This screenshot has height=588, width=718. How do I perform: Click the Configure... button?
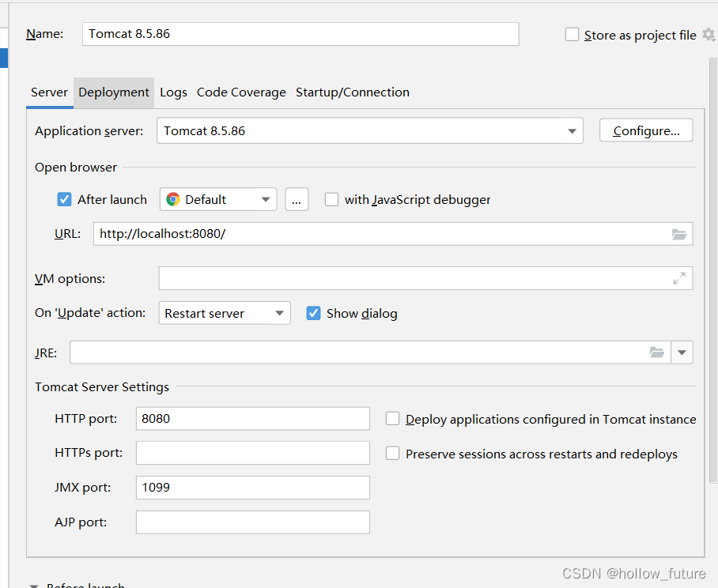(646, 131)
